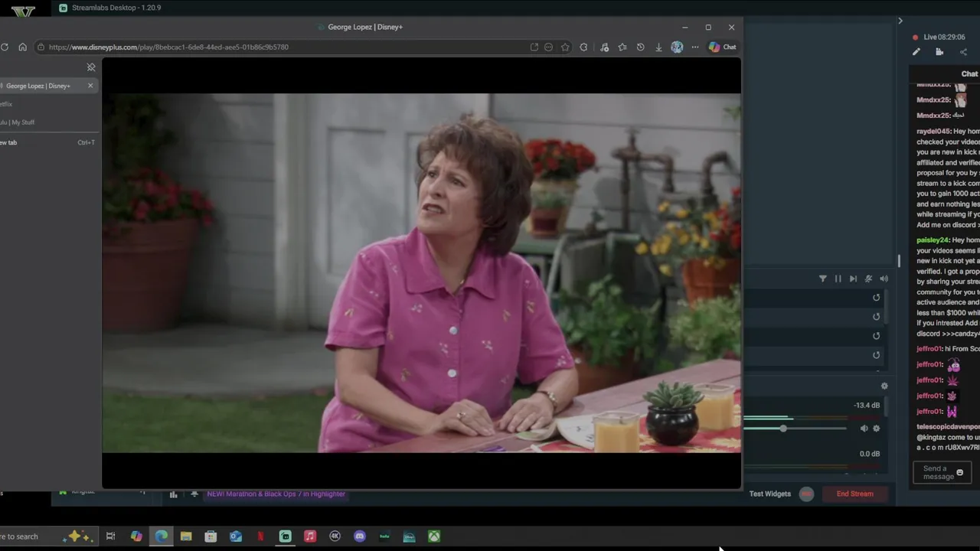This screenshot has width=980, height=551.
Task: Click raydel045 username in chat
Action: click(933, 132)
